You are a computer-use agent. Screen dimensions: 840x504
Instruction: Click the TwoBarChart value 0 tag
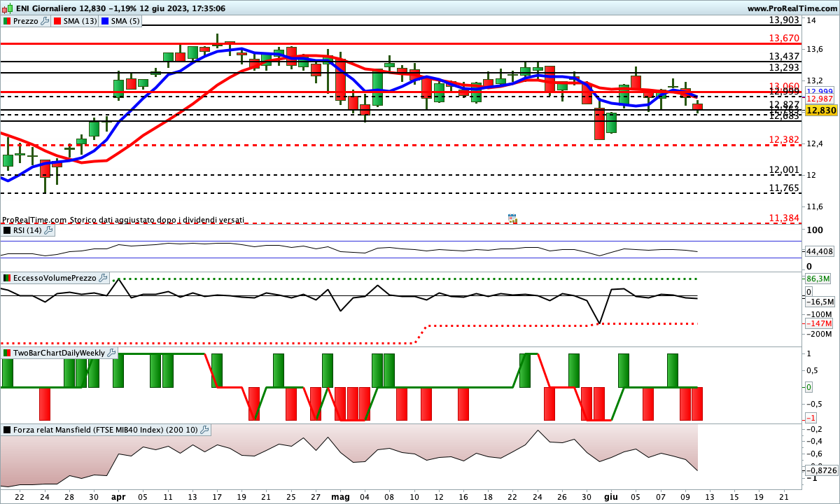808,387
